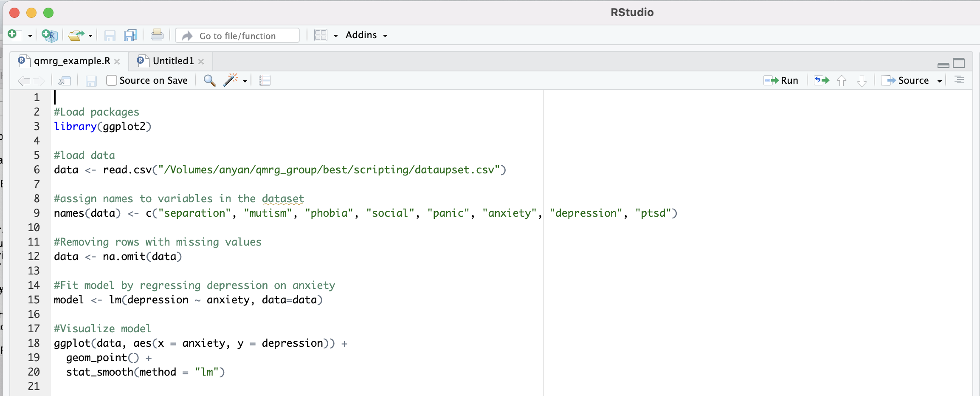Select the qmrg_example.R tab
Image resolution: width=980 pixels, height=396 pixels.
tap(72, 61)
